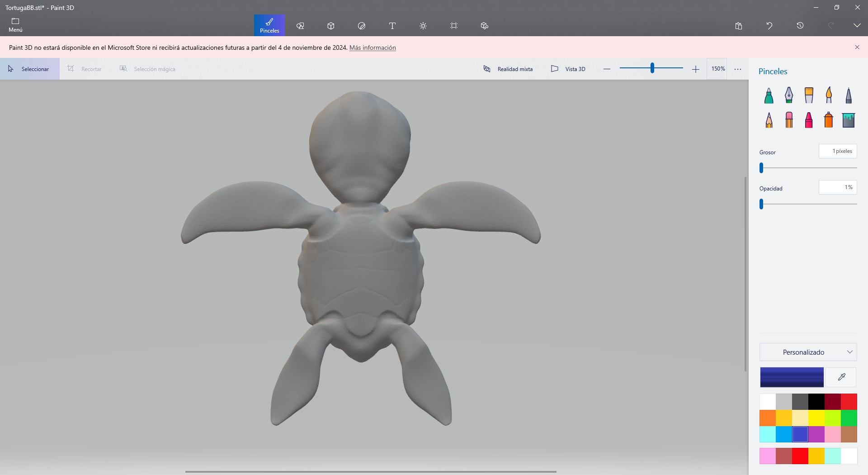
Task: Pick the bright yellow color swatch
Action: coord(816,418)
